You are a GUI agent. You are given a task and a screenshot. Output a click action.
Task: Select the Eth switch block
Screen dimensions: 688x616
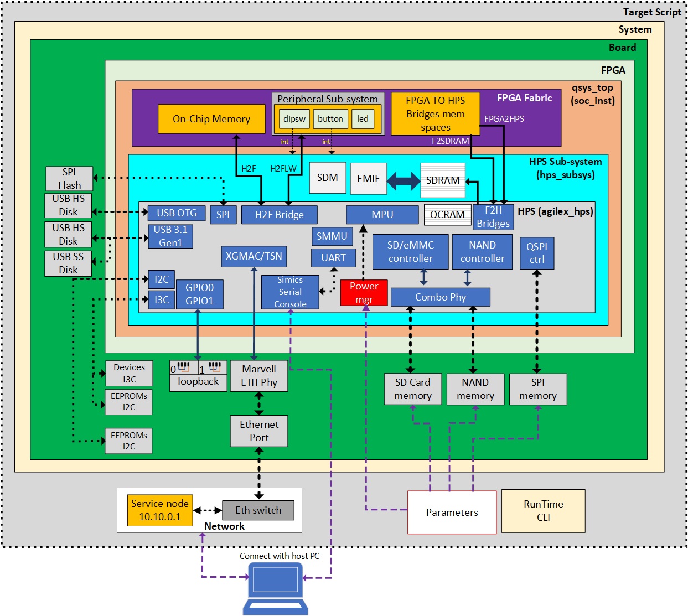click(x=258, y=510)
